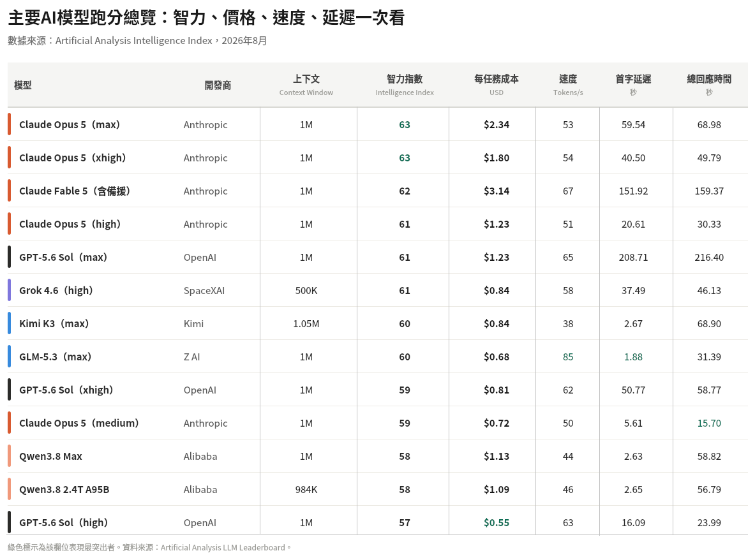Click intelligence index 57 for GPT-5.6 Sol (high)
Viewport: 755px width, 560px height.
tap(405, 523)
